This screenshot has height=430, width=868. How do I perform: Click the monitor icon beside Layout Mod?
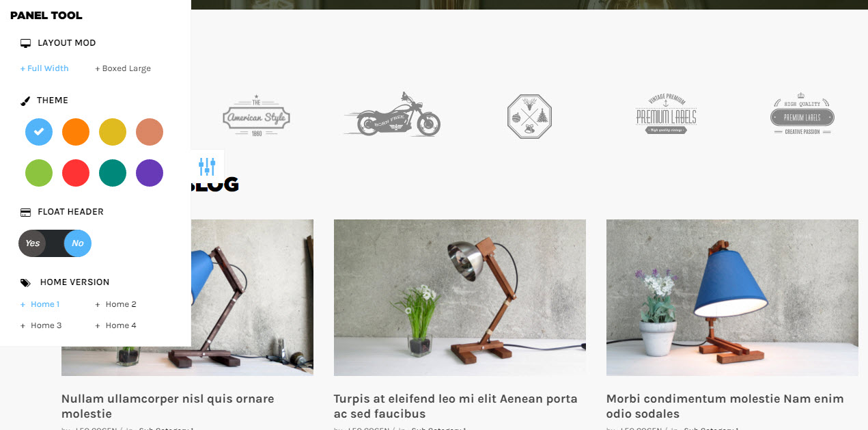(x=26, y=43)
